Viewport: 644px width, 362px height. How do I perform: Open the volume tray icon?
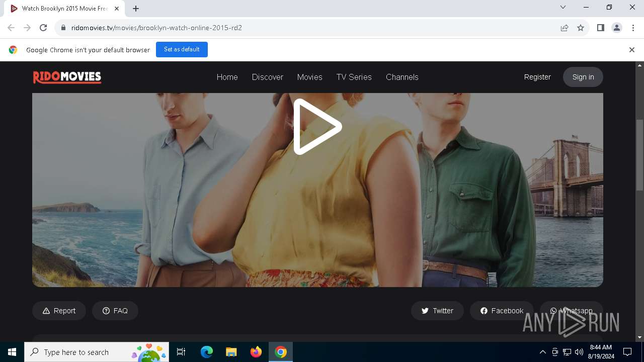click(x=579, y=352)
